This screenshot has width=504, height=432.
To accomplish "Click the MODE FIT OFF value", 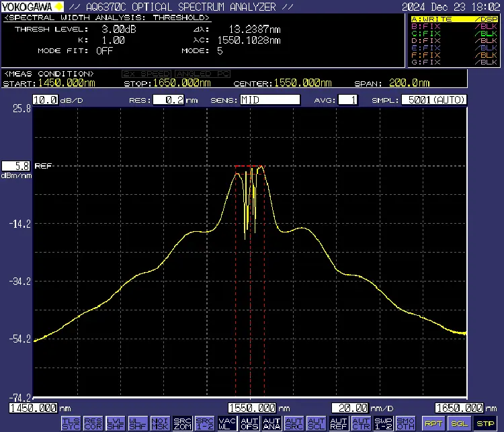I will pyautogui.click(x=104, y=51).
